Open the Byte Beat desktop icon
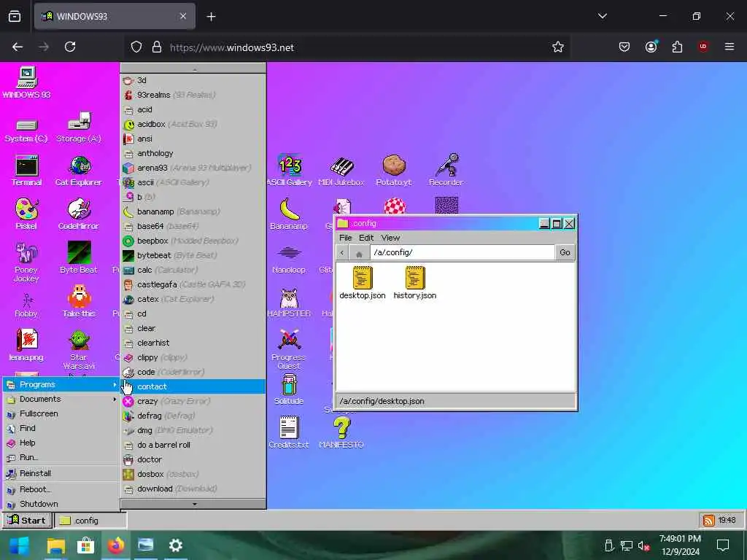Screen dimensions: 747x560 [x=79, y=257]
